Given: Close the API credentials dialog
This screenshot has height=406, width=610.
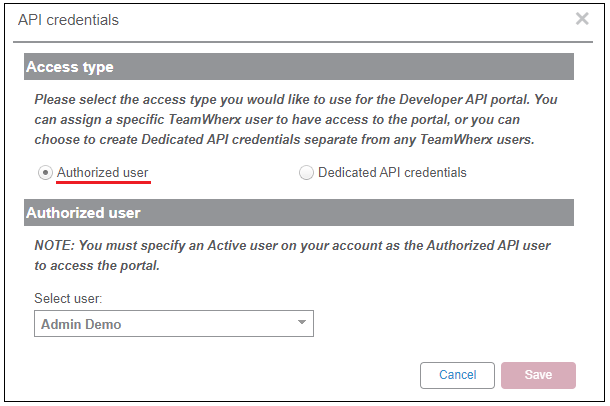Looking at the screenshot, I should [582, 18].
